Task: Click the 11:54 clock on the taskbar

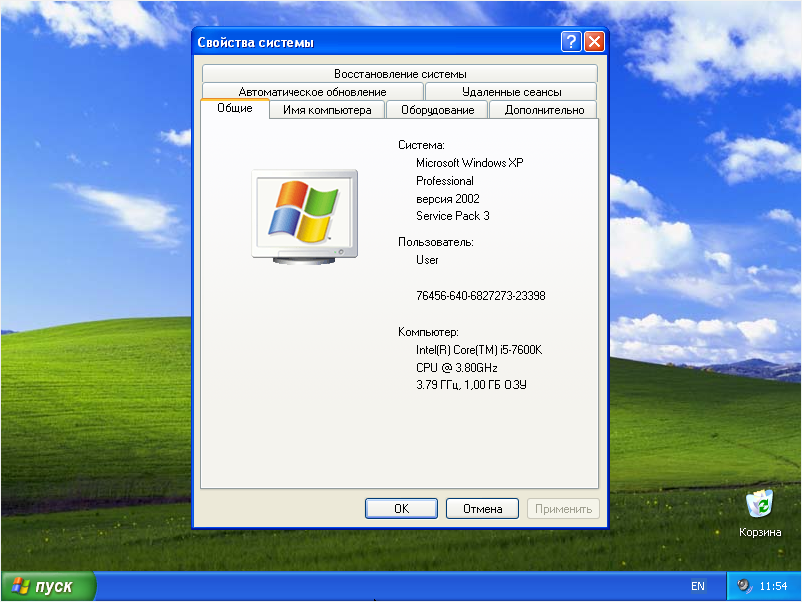Action: [x=774, y=586]
